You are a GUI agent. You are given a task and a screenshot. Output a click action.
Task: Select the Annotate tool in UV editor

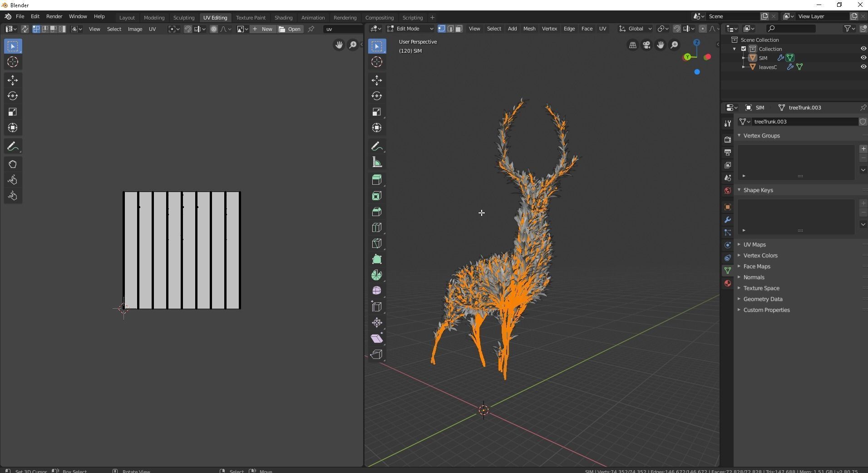(13, 147)
